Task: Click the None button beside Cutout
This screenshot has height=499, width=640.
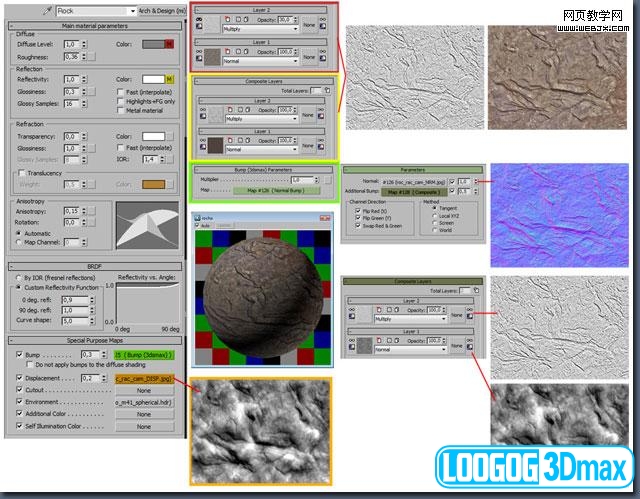Action: 144,390
